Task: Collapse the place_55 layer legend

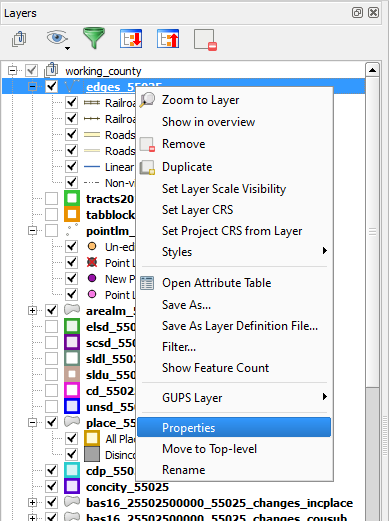Action: 32,422
